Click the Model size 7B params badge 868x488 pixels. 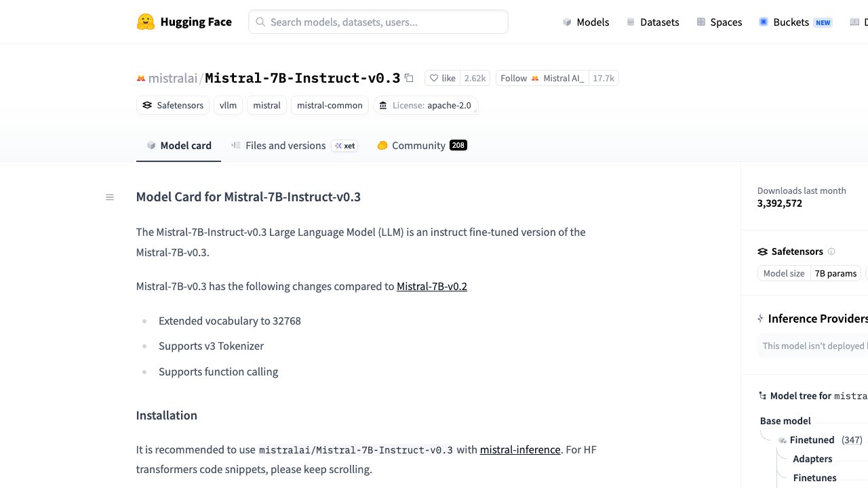coord(809,273)
